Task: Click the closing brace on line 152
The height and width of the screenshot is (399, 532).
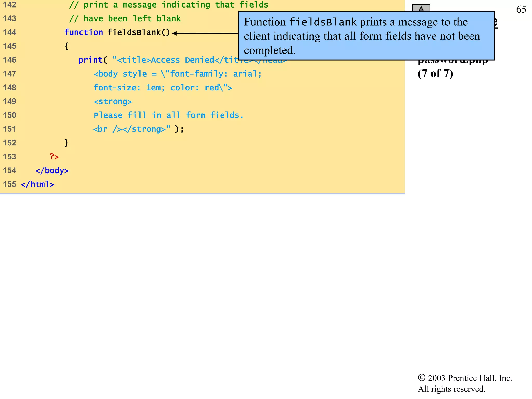Action: click(66, 143)
